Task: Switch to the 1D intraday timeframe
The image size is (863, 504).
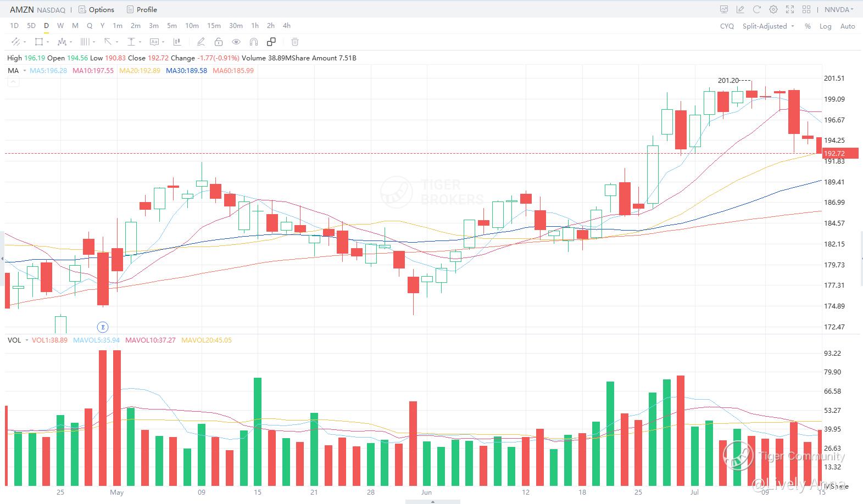Action: 14,26
